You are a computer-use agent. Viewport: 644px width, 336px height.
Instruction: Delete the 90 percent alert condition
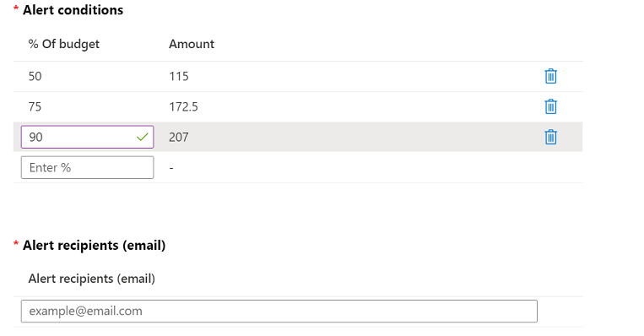[550, 138]
